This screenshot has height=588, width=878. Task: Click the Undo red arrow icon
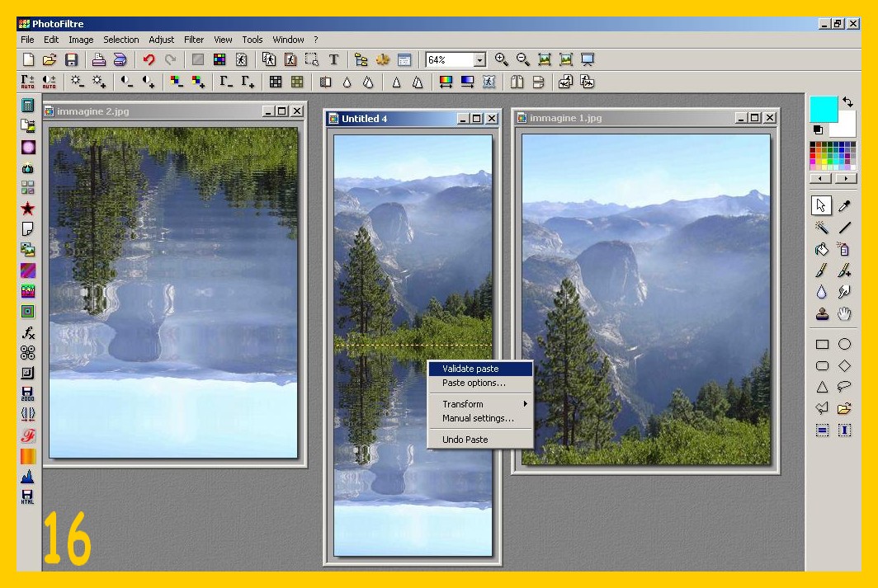coord(149,59)
